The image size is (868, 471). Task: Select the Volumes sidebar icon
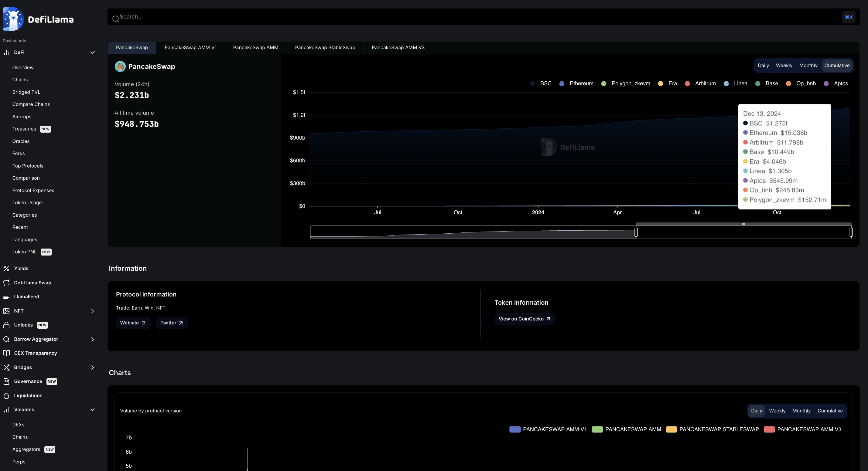[x=6, y=409]
